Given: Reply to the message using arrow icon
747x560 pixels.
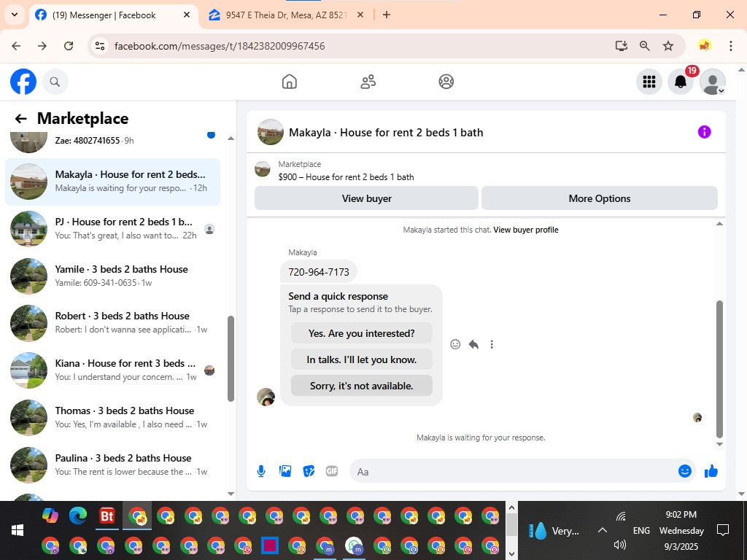Looking at the screenshot, I should click(473, 344).
